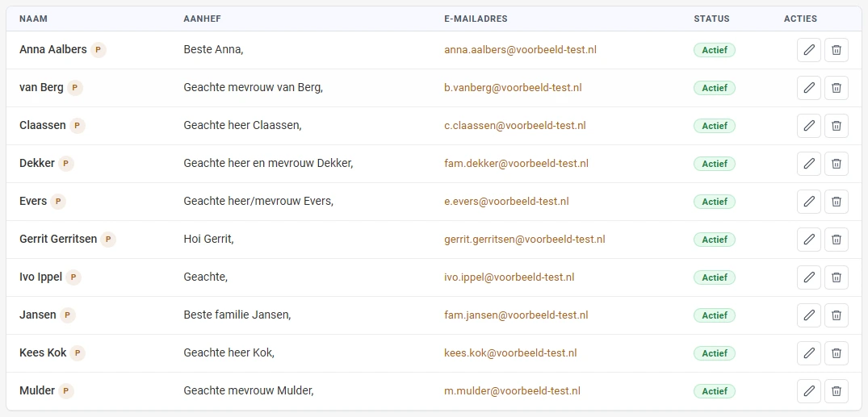This screenshot has width=868, height=417.
Task: Click the P badge beside van Berg
Action: pos(75,88)
